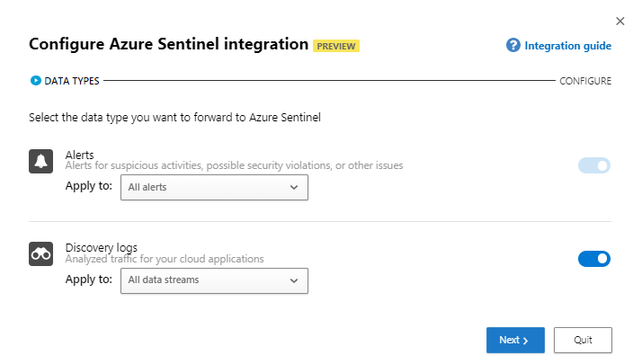The width and height of the screenshot is (633, 364).
Task: Click the chevron in the All data streams combo box
Action: [294, 280]
